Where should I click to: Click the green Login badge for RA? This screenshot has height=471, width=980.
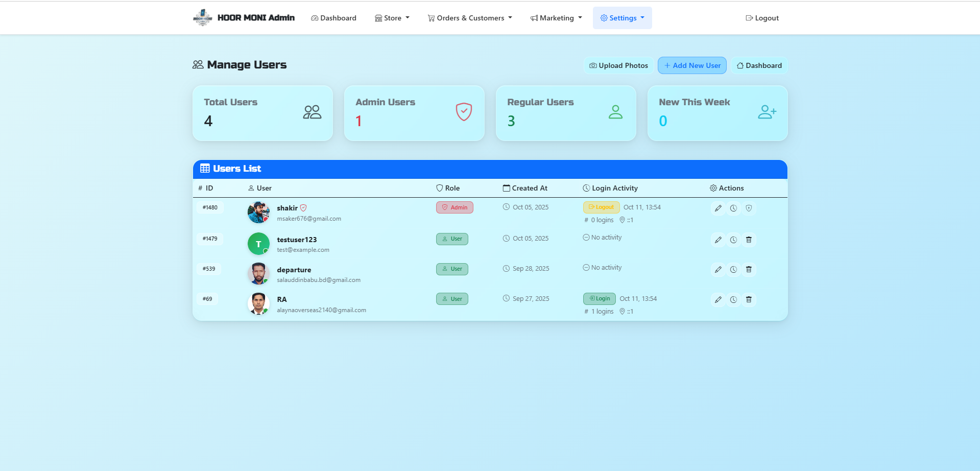click(599, 298)
